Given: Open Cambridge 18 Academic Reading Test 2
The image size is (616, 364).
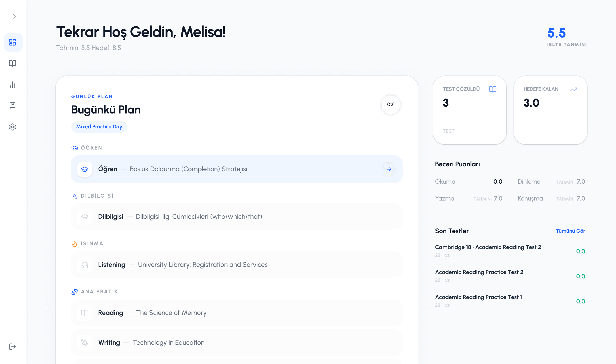Looking at the screenshot, I should (x=510, y=251).
